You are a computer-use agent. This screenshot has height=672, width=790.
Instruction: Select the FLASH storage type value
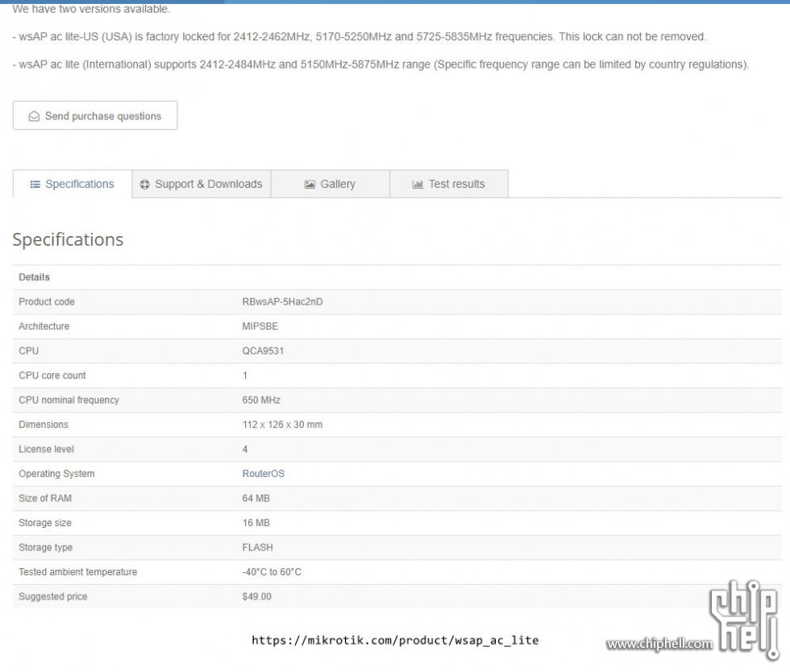pos(257,547)
